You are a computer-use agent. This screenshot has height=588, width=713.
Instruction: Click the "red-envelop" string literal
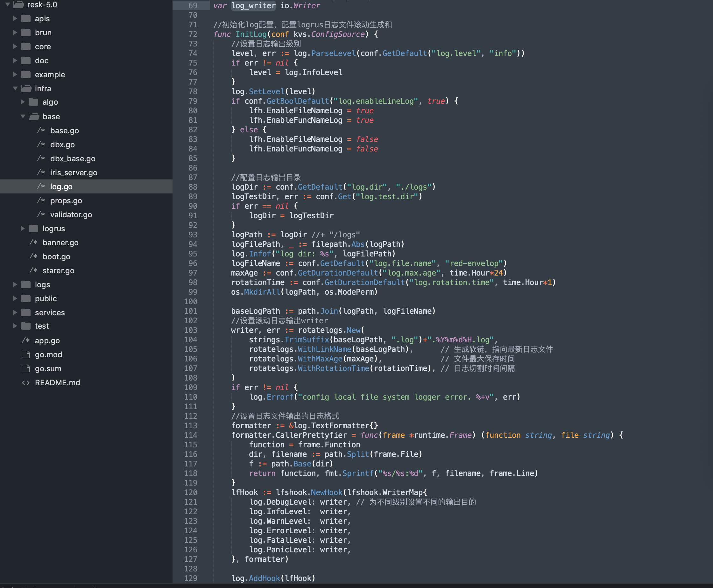[x=474, y=263]
